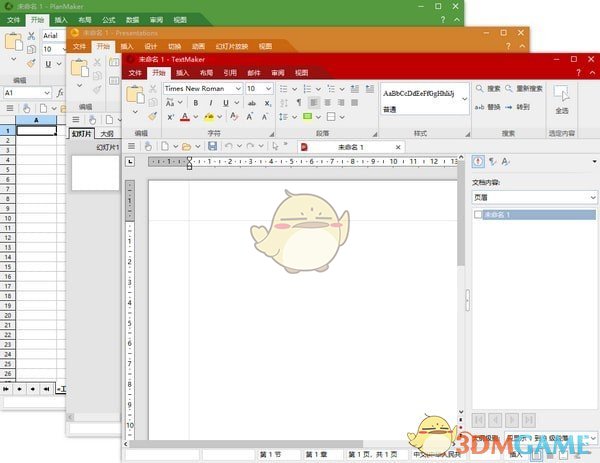Toggle strikethrough (ab) in TextMaker
Image resolution: width=600 pixels, height=463 pixels.
251,103
